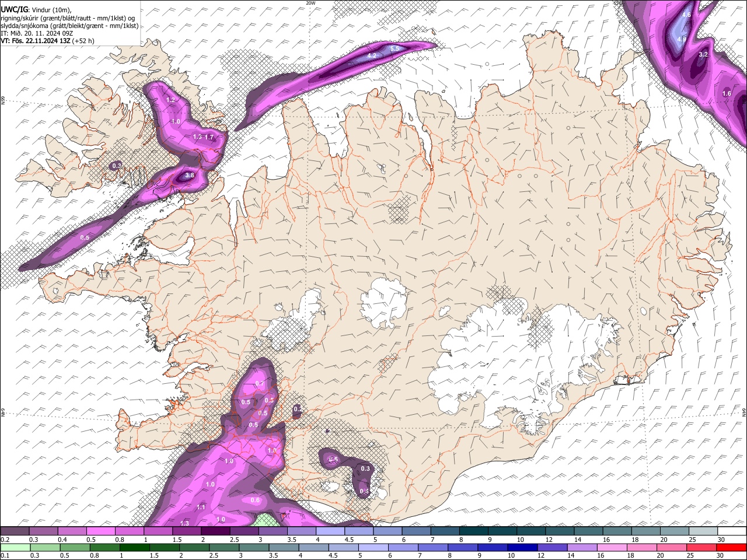747x560 pixels.
Task: Select the white 30 swatch in upper legend row
Action: click(x=731, y=531)
